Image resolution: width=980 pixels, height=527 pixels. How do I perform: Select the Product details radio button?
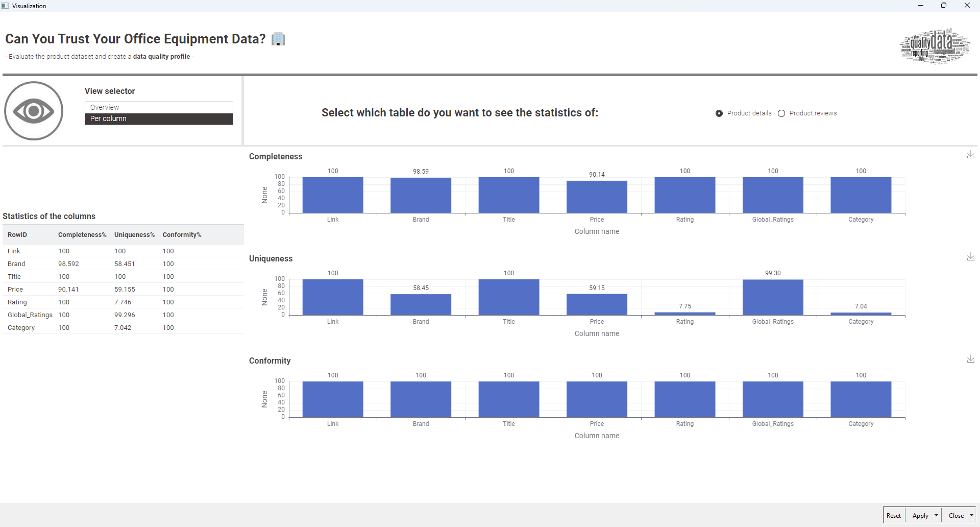(x=719, y=113)
